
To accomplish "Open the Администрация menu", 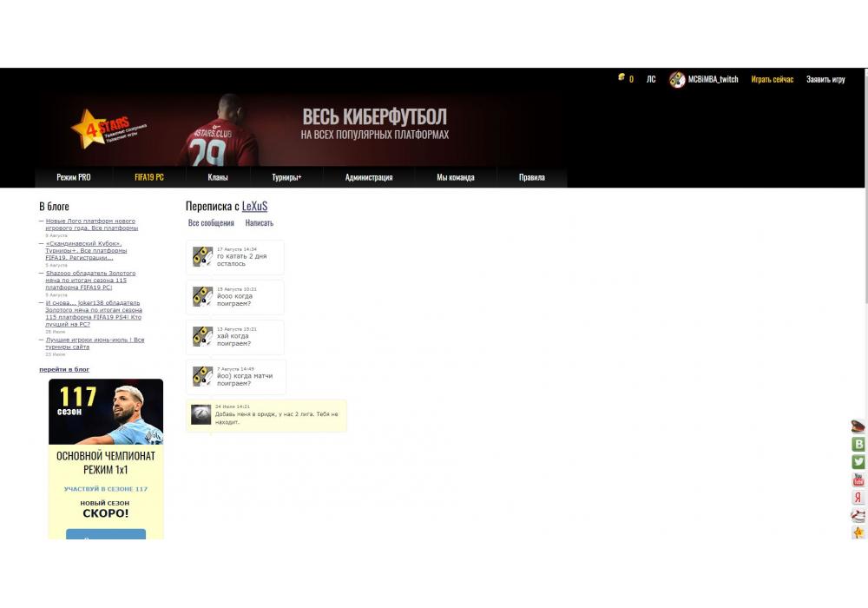I will (369, 177).
